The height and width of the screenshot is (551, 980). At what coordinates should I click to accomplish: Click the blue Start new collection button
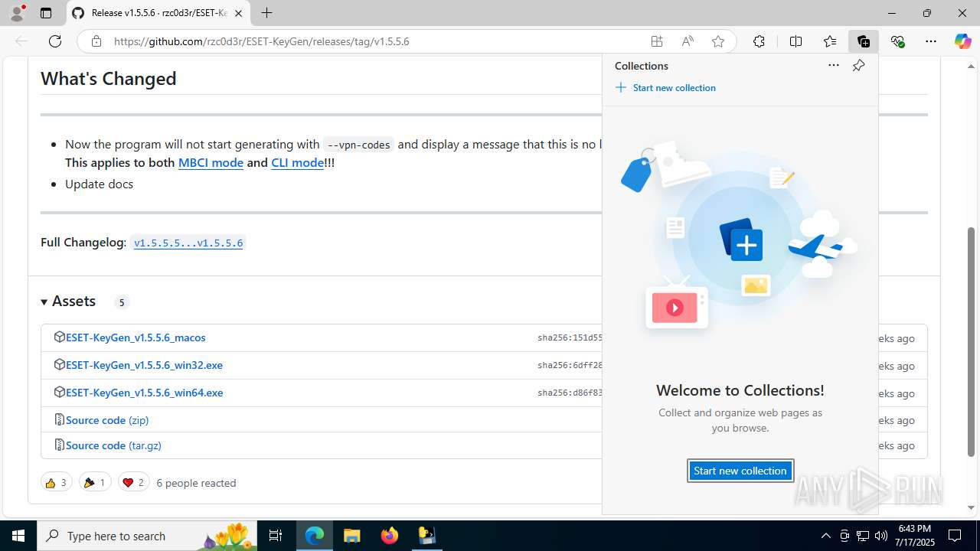coord(740,471)
